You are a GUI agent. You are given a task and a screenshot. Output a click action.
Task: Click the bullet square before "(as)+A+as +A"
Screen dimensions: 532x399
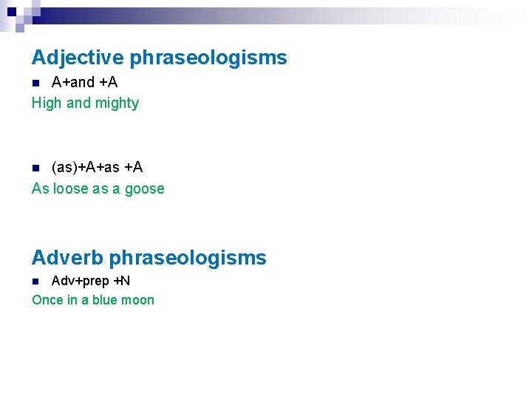[x=35, y=168]
